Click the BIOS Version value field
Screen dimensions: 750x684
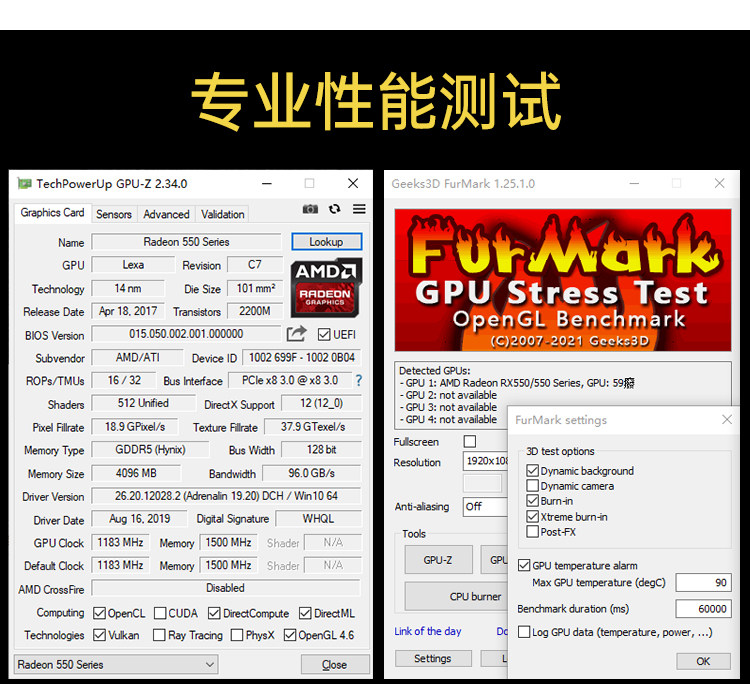pos(186,334)
